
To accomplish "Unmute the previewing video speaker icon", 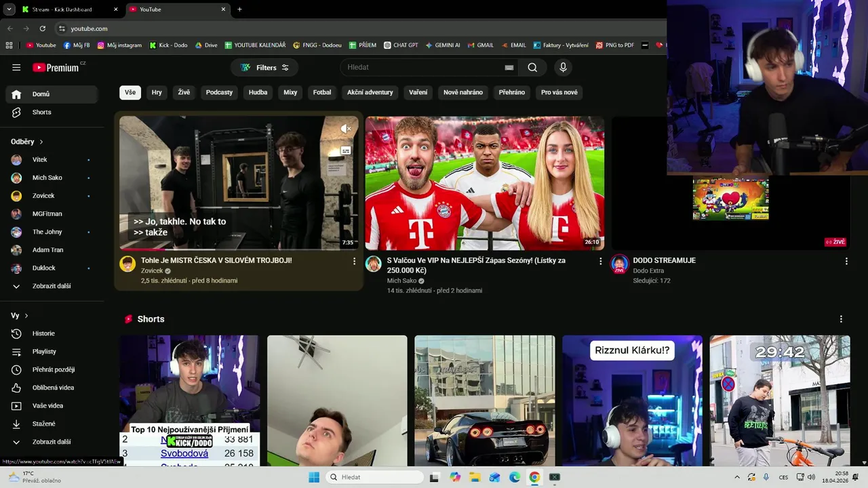I will [346, 128].
